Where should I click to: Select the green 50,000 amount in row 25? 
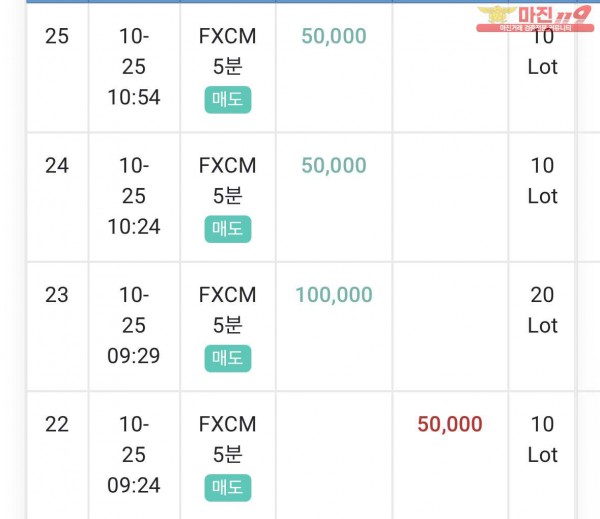[x=334, y=36]
